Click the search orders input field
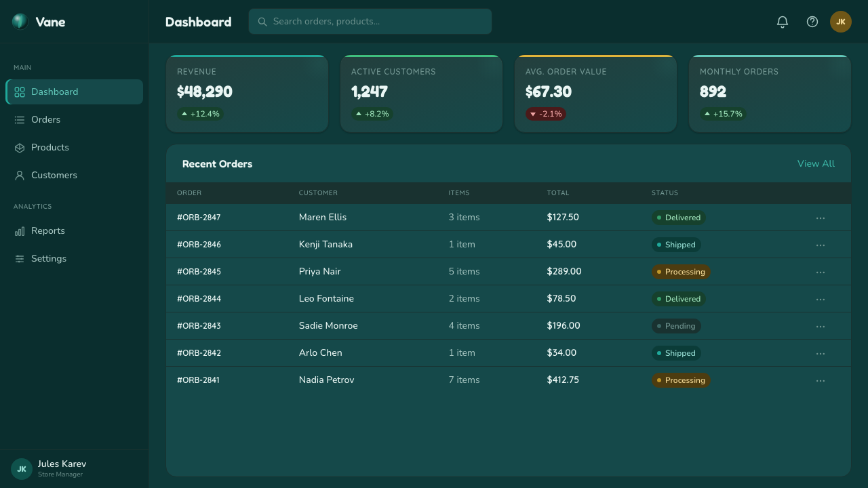868x488 pixels. (x=370, y=21)
